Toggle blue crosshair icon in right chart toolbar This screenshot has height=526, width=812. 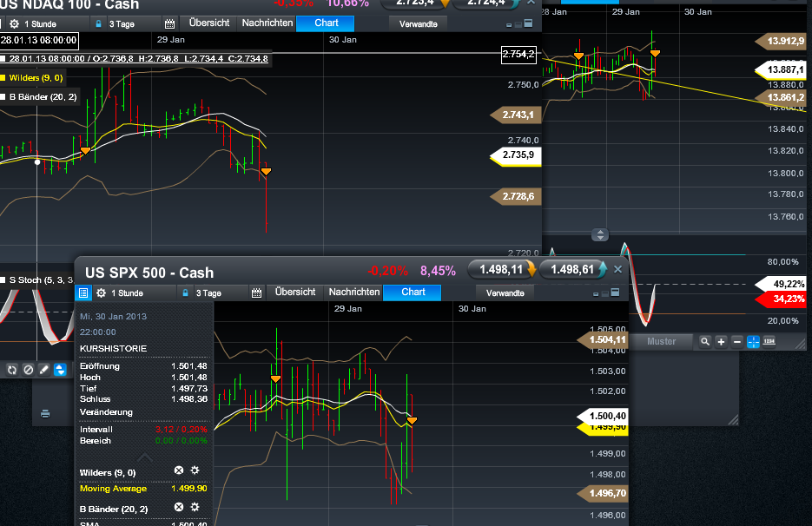point(754,342)
